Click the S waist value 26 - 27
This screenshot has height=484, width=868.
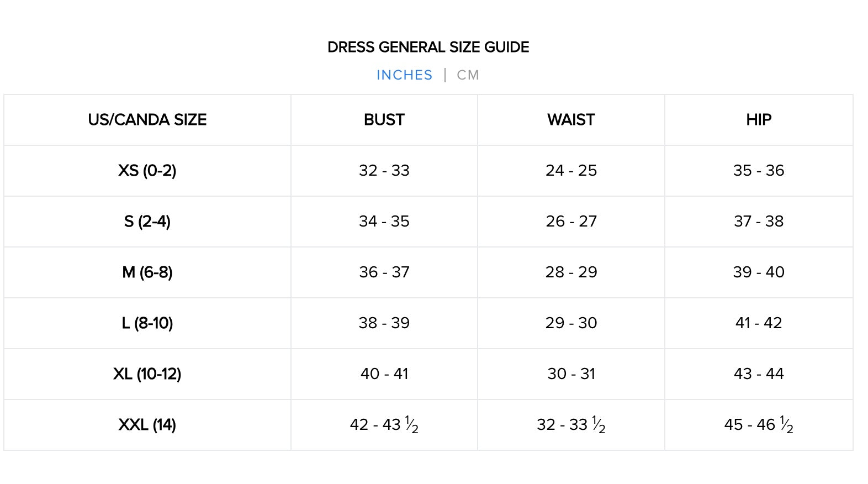[x=571, y=222]
